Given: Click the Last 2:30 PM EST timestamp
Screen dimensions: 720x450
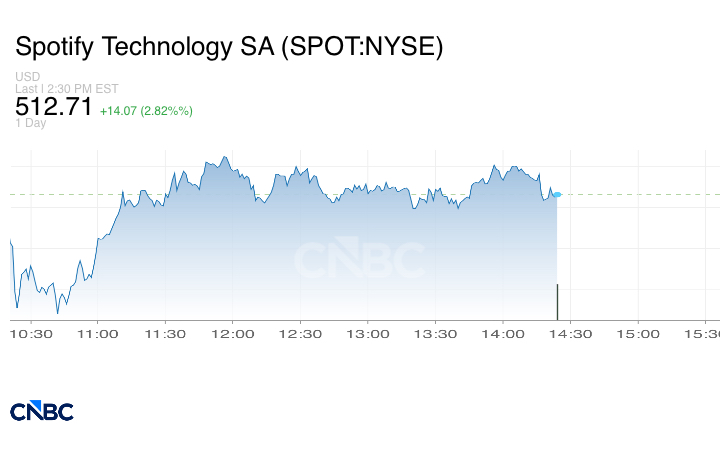Looking at the screenshot, I should [x=67, y=88].
